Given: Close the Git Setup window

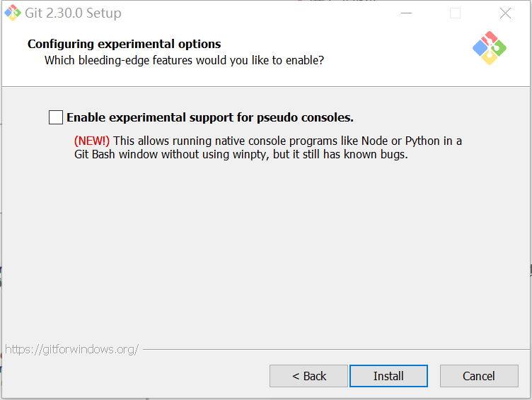Looking at the screenshot, I should [505, 13].
